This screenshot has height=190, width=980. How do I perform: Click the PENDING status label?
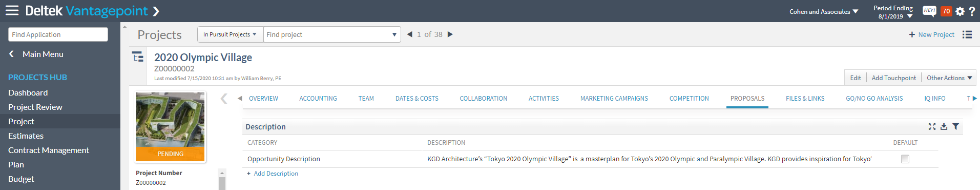170,154
